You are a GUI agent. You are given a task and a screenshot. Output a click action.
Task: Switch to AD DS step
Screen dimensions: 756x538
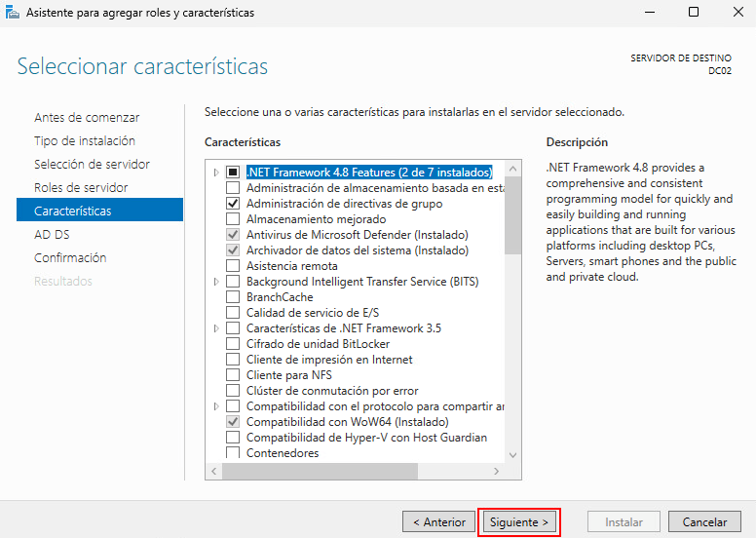click(52, 234)
